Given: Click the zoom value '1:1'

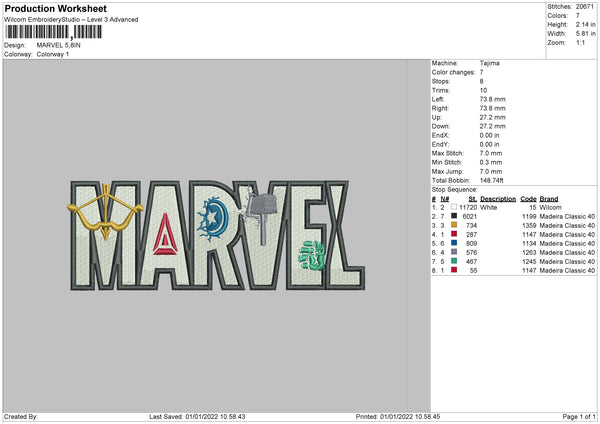Looking at the screenshot, I should (x=580, y=42).
